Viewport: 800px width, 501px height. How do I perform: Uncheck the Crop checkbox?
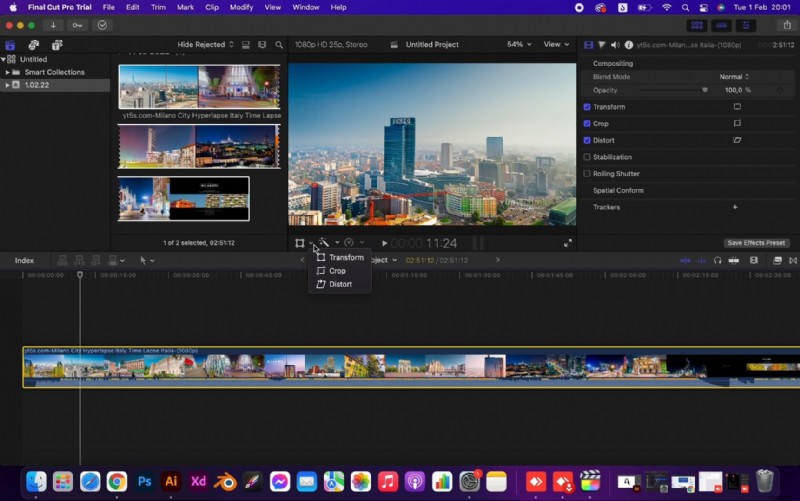[x=587, y=123]
